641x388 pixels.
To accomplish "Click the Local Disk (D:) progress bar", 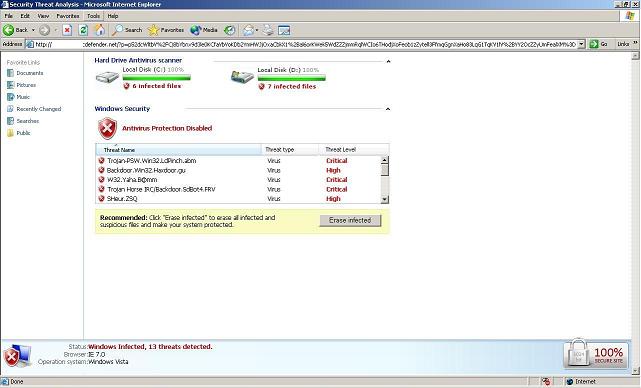I will pos(291,77).
